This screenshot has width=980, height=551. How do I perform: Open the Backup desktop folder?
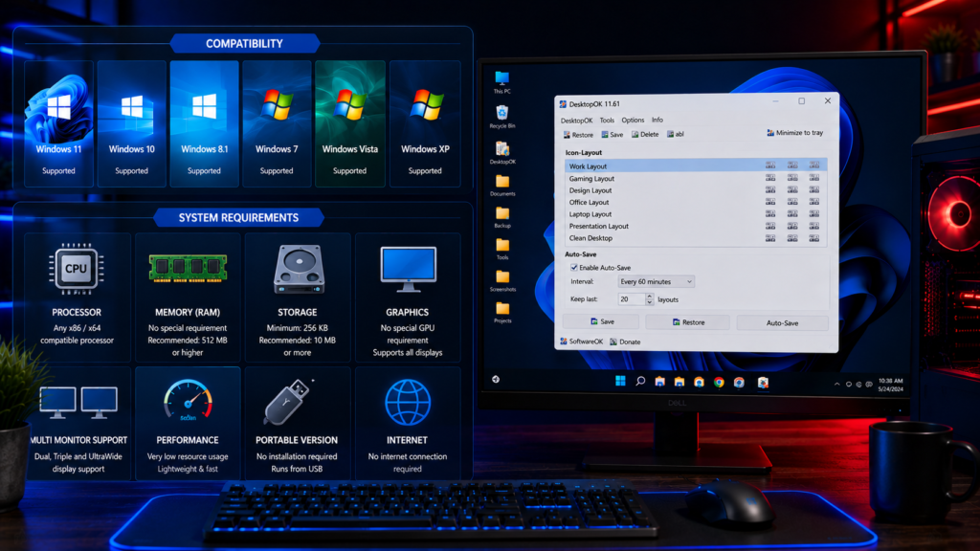click(x=502, y=217)
